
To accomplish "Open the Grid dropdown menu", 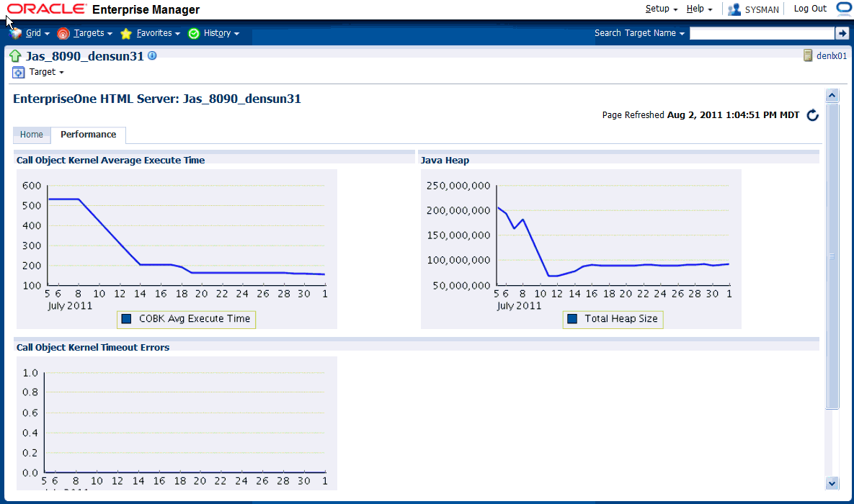I will 37,33.
